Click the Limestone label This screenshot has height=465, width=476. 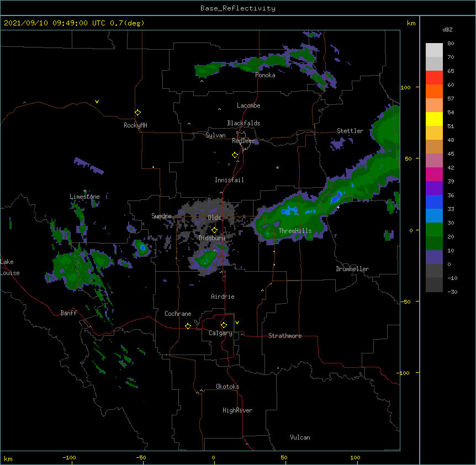click(x=84, y=197)
